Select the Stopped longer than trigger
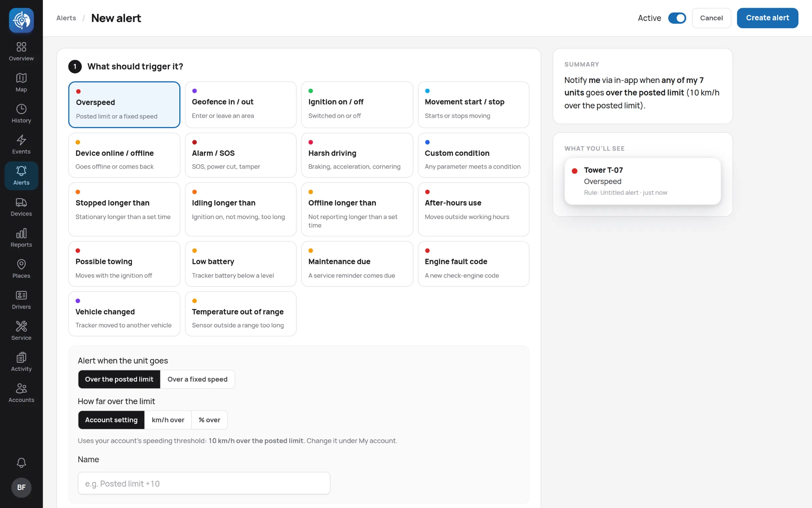 point(124,209)
